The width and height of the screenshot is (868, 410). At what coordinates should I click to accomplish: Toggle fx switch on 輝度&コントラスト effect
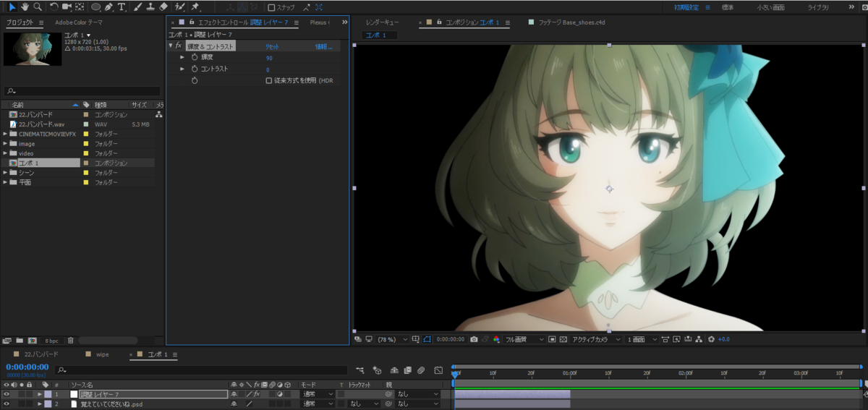179,46
